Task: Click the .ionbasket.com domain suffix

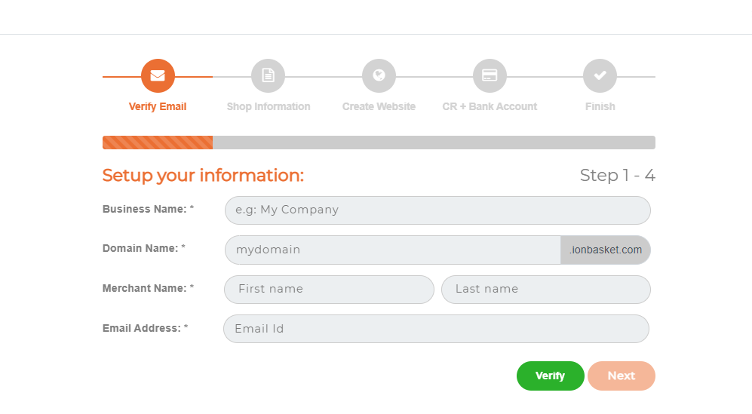Action: coord(606,249)
